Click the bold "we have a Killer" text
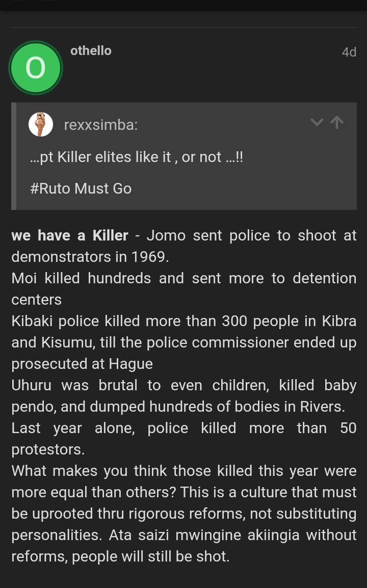367x588 pixels. [x=70, y=235]
